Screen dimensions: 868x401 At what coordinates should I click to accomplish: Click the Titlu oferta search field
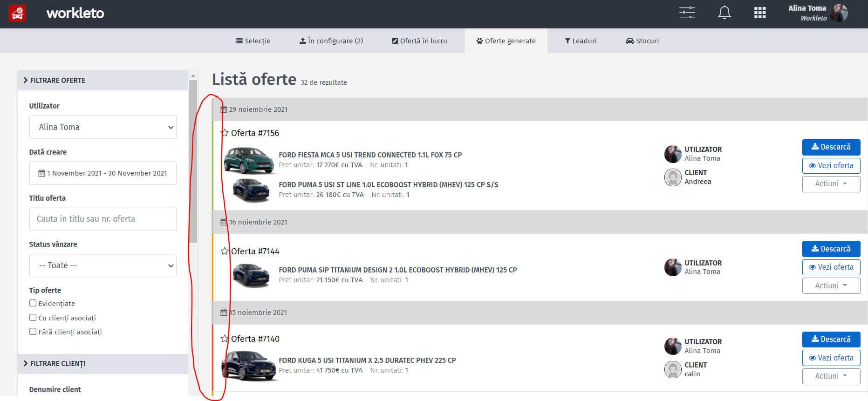103,219
